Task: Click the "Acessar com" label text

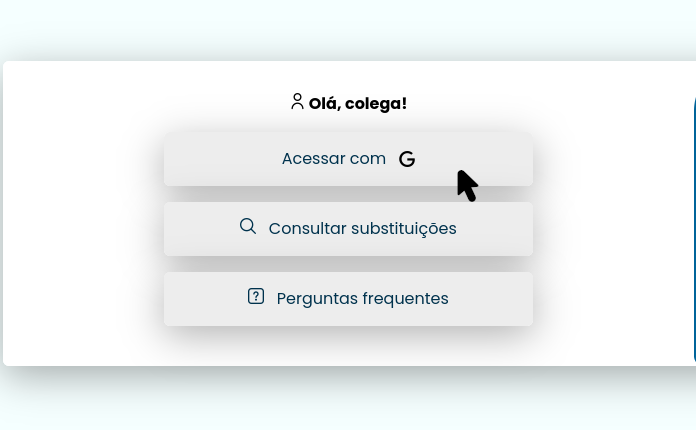Action: tap(333, 159)
